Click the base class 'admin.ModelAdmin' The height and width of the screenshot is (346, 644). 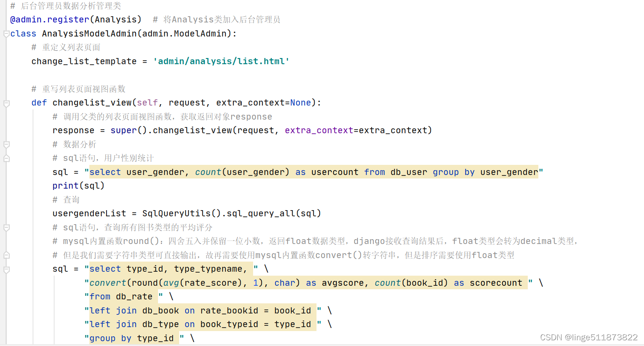click(184, 34)
